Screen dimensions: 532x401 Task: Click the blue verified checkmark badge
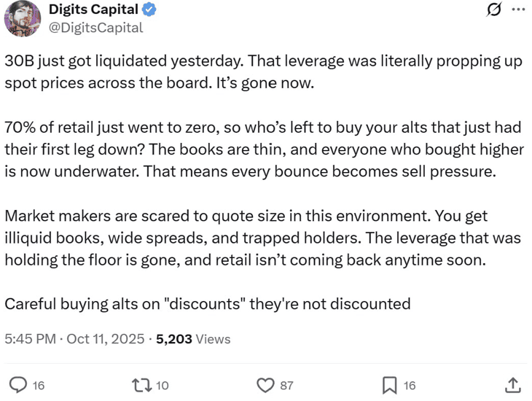[148, 10]
